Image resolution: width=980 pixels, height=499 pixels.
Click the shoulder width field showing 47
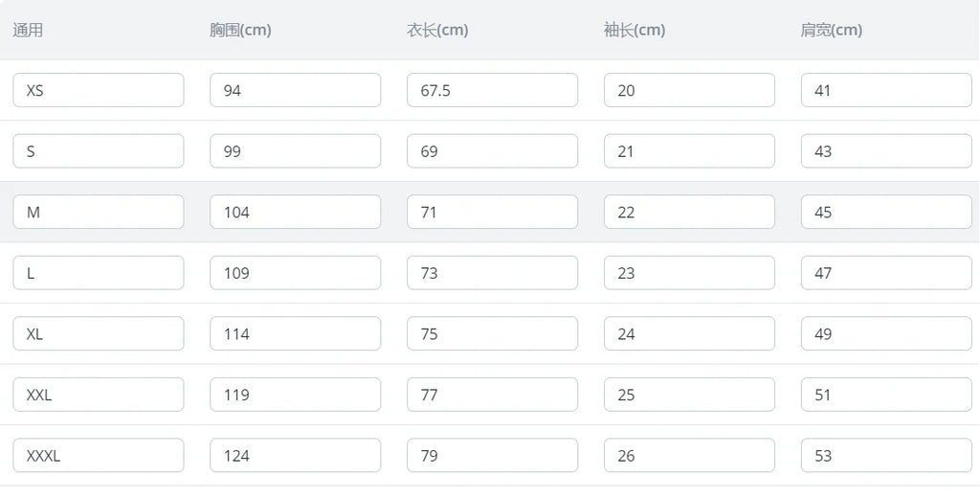point(886,273)
